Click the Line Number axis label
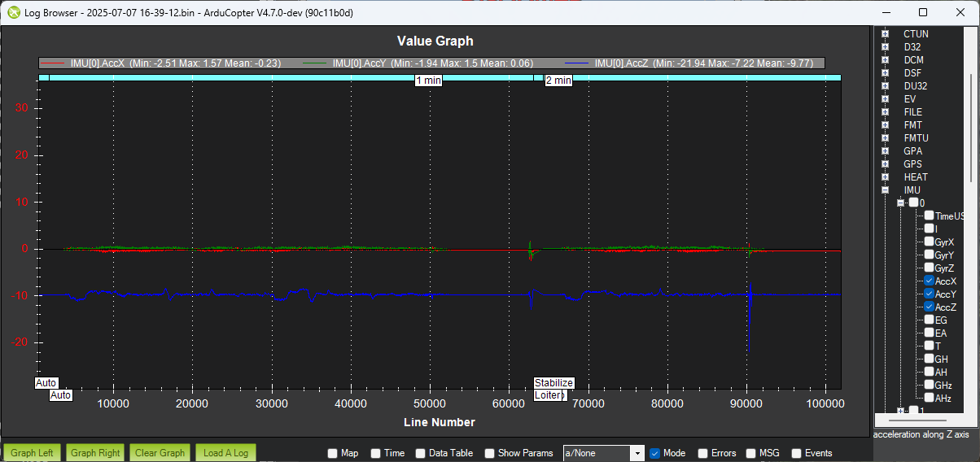The image size is (980, 462). [440, 422]
